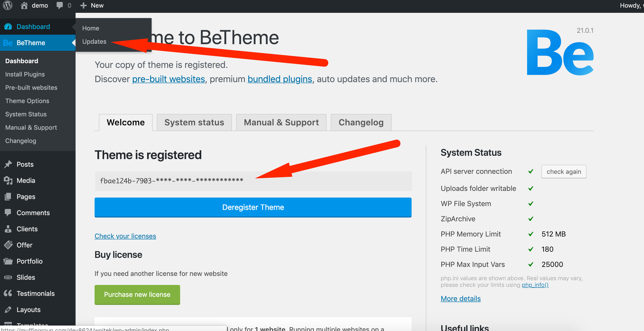This screenshot has width=644, height=331.
Task: Click the PHP Memory Limit checkmark
Action: tap(531, 234)
